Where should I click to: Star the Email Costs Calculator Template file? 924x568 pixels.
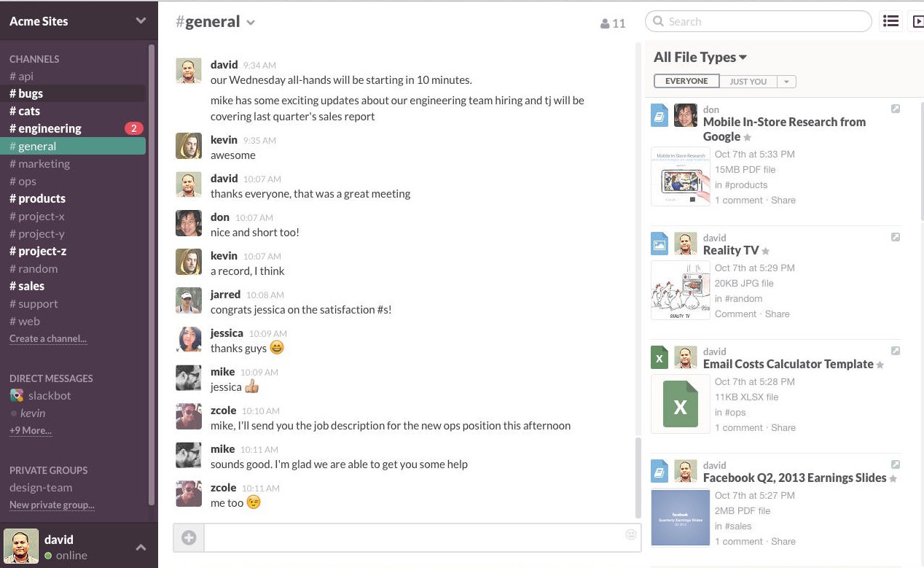880,365
